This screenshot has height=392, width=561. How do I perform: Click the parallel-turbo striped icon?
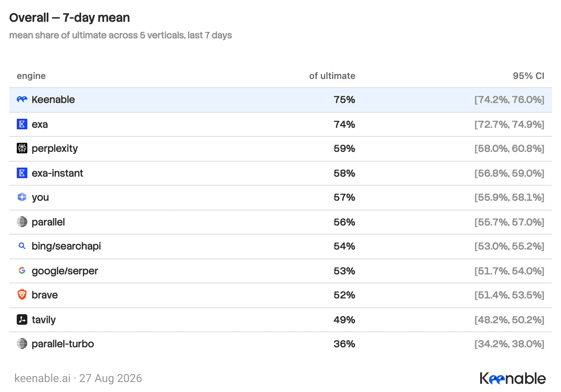click(x=22, y=344)
